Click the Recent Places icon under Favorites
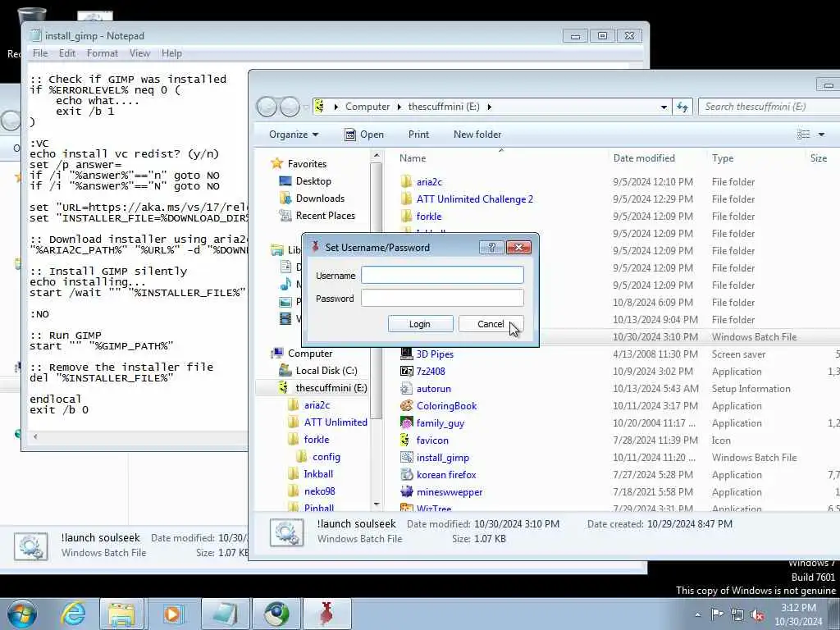Screen dimensions: 840x630 click(285, 216)
